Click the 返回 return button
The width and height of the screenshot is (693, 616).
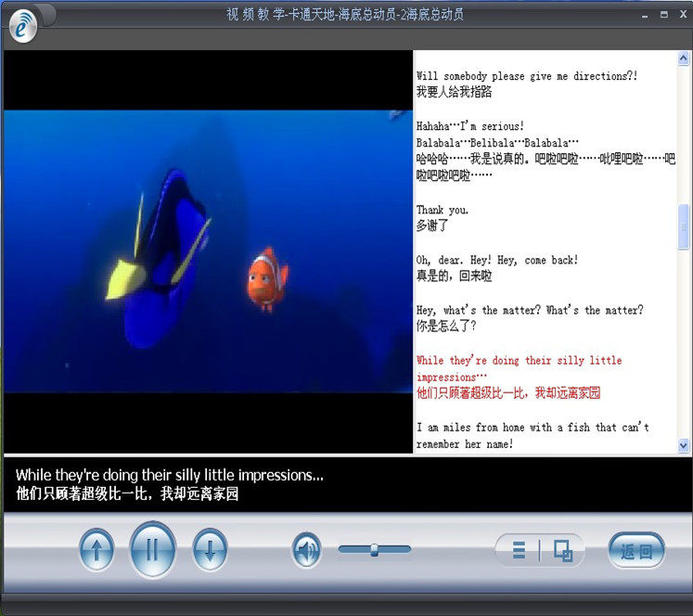(x=636, y=551)
